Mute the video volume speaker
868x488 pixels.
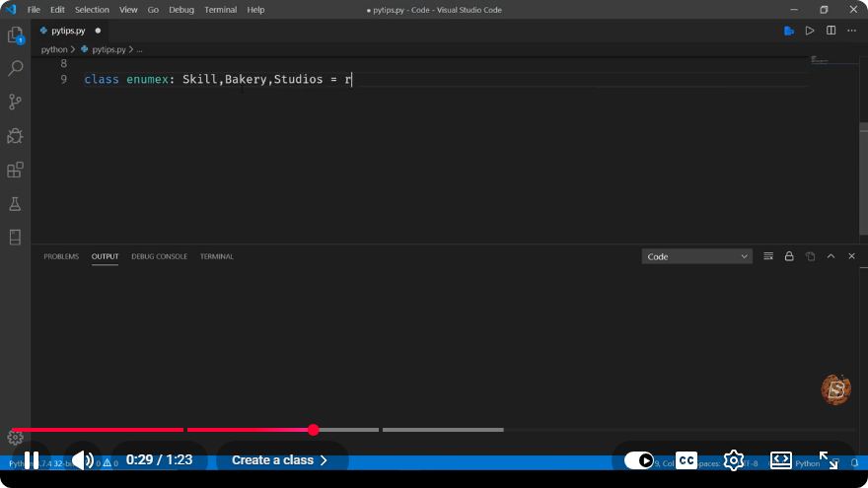tap(83, 460)
